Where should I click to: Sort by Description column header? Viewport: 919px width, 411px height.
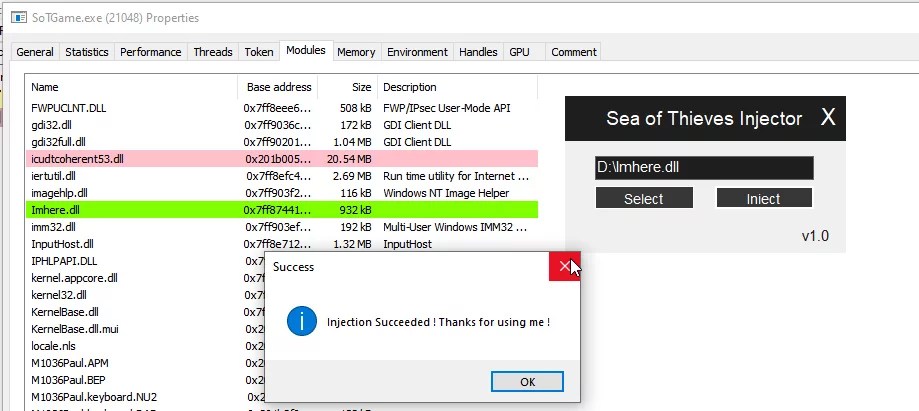tap(458, 87)
